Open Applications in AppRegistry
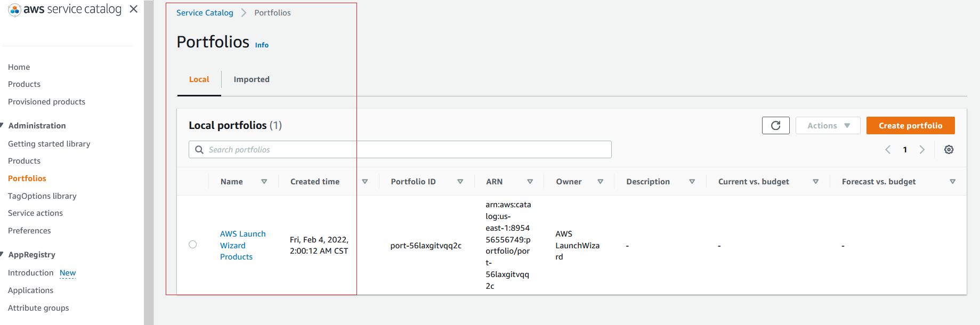This screenshot has height=325, width=980. click(x=30, y=290)
